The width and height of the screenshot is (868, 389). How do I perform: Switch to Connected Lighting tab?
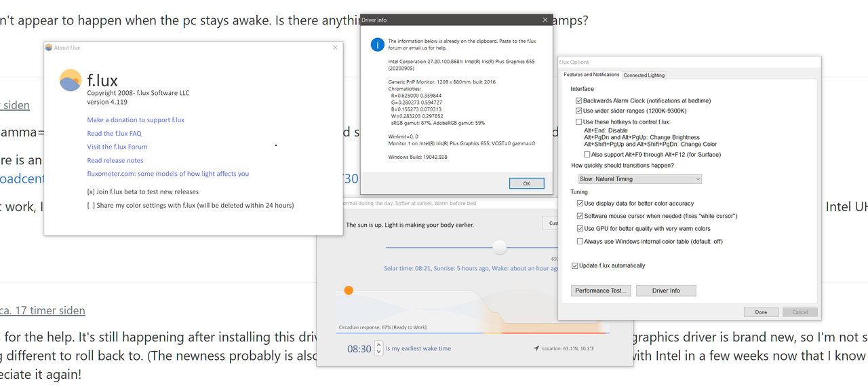[x=644, y=75]
